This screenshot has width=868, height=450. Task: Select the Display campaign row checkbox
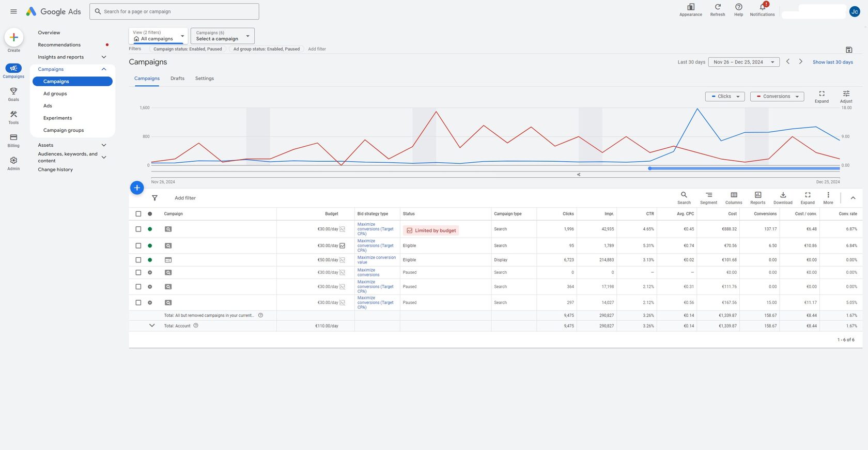click(x=138, y=260)
